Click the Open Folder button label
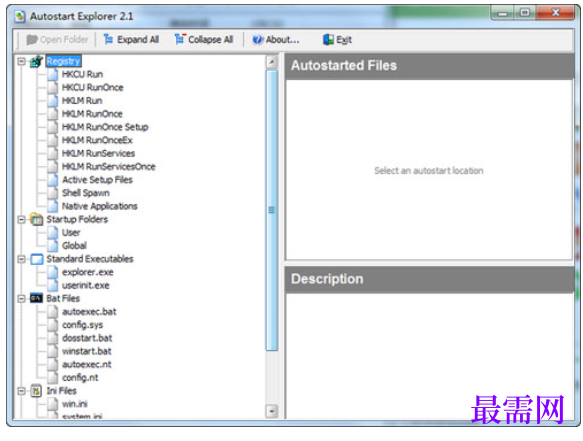The width and height of the screenshot is (583, 441). click(x=64, y=39)
